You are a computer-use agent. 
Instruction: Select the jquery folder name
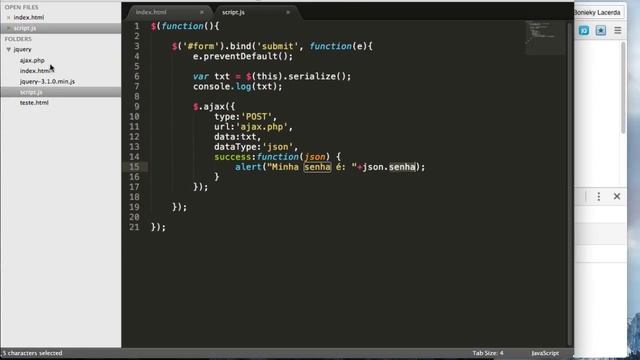pos(22,49)
